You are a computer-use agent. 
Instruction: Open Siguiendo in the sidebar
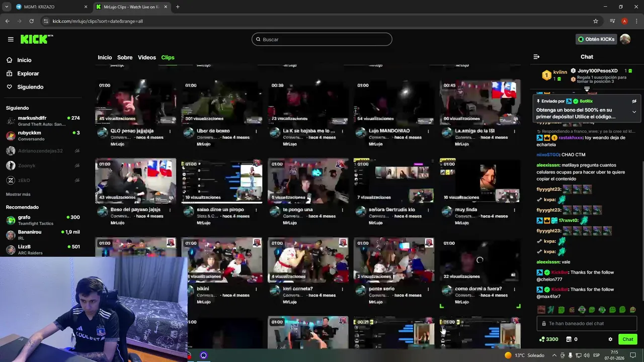pyautogui.click(x=30, y=87)
